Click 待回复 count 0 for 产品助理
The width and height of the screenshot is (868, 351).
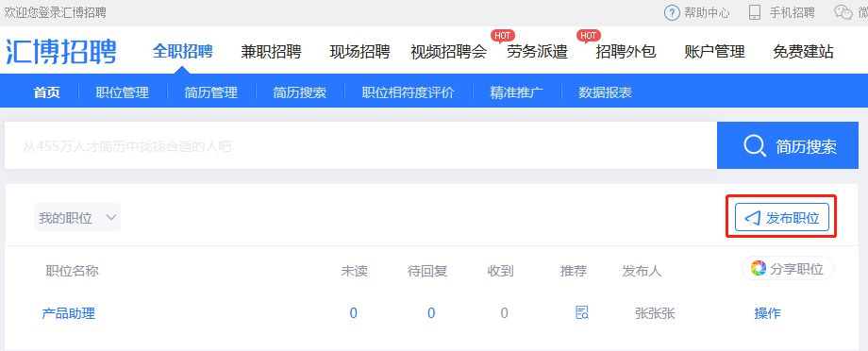[x=431, y=313]
